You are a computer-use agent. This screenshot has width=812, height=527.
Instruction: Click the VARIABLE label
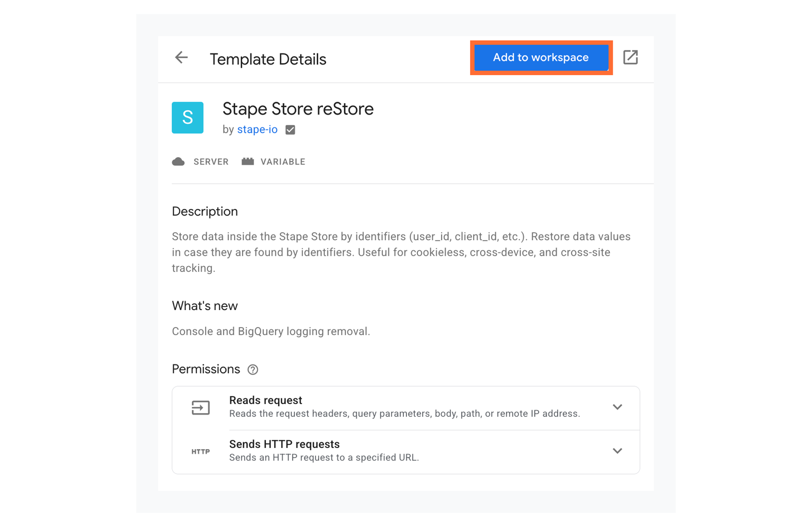click(x=283, y=162)
